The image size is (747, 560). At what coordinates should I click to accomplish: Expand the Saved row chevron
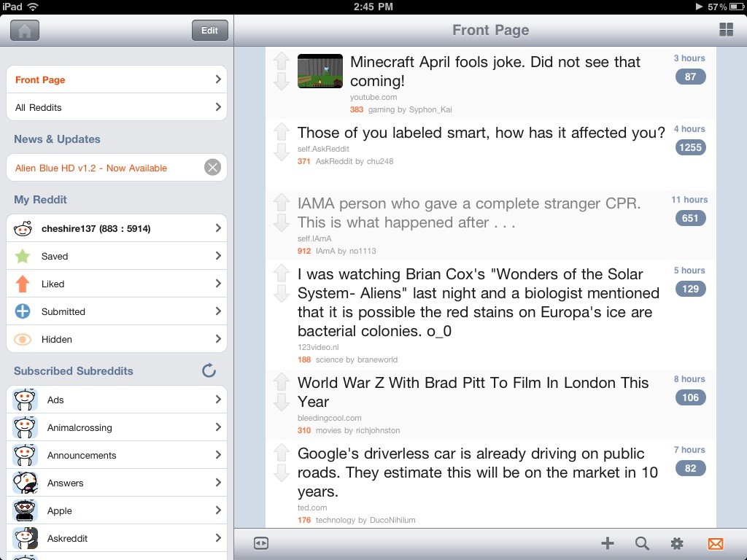pos(218,256)
